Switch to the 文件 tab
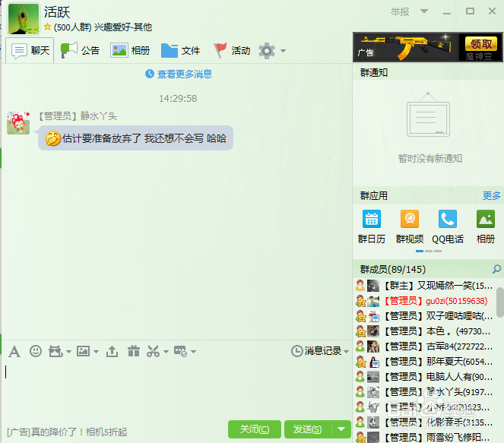This screenshot has height=443, width=504. 180,50
